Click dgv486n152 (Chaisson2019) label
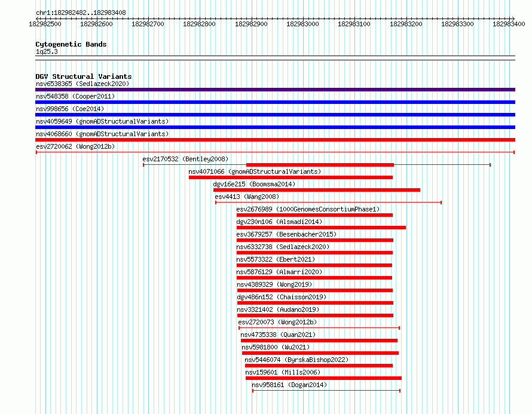Screen dimensions: 532x414 click(x=282, y=297)
